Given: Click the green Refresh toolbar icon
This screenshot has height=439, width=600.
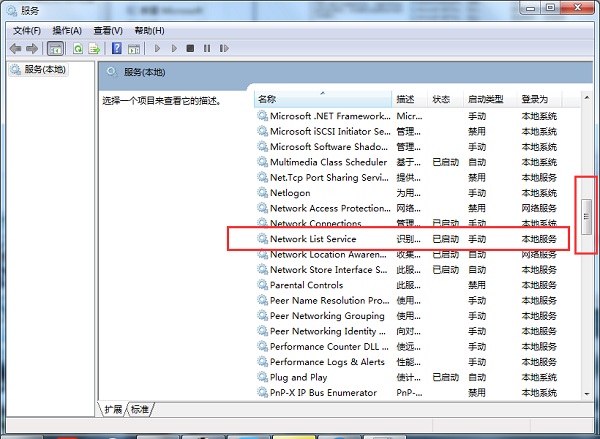Looking at the screenshot, I should pyautogui.click(x=76, y=48).
